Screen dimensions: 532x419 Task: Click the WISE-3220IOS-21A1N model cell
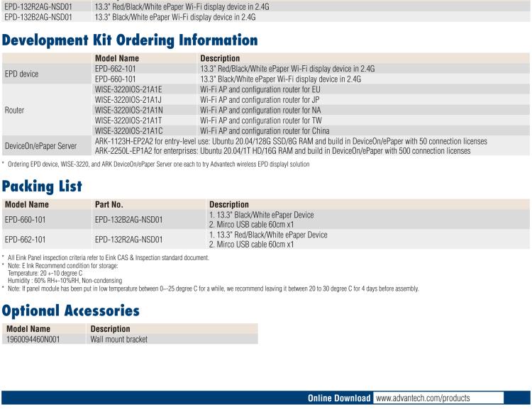[x=129, y=110]
